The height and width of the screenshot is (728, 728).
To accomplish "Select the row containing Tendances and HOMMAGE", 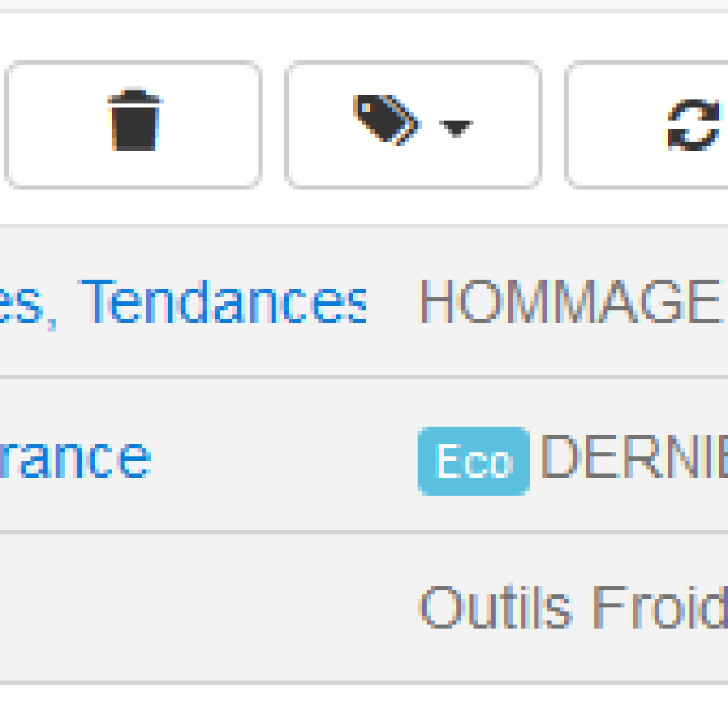I will click(364, 302).
